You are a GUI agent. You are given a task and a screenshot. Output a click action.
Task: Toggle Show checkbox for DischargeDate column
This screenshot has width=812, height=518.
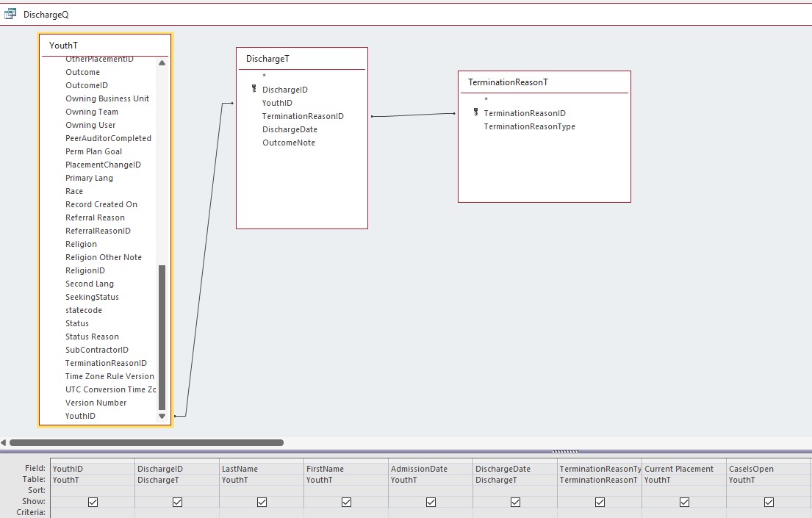click(515, 502)
